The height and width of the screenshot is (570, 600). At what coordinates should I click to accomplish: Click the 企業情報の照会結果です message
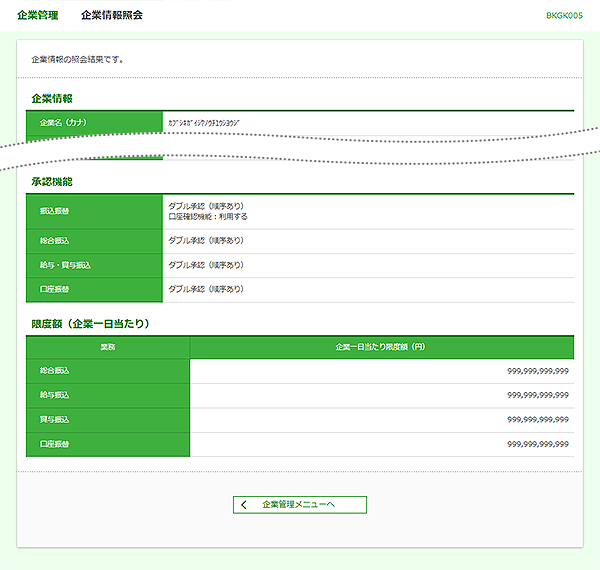[x=77, y=60]
